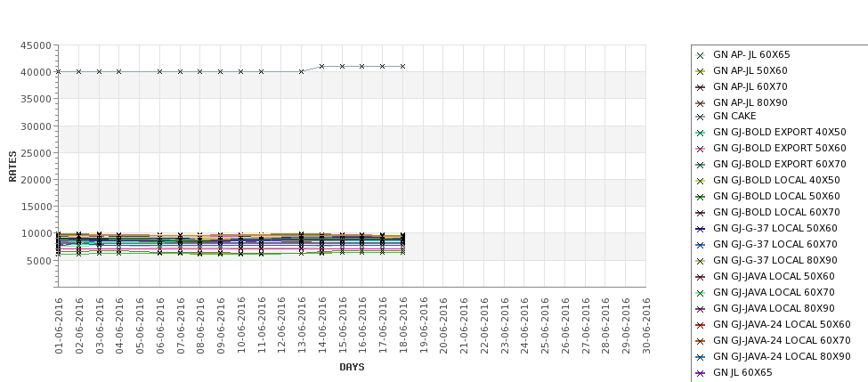The image size is (868, 382).
Task: Click GN GJ-BOLD EXPORT 50X60 legend marker
Action: [701, 149]
